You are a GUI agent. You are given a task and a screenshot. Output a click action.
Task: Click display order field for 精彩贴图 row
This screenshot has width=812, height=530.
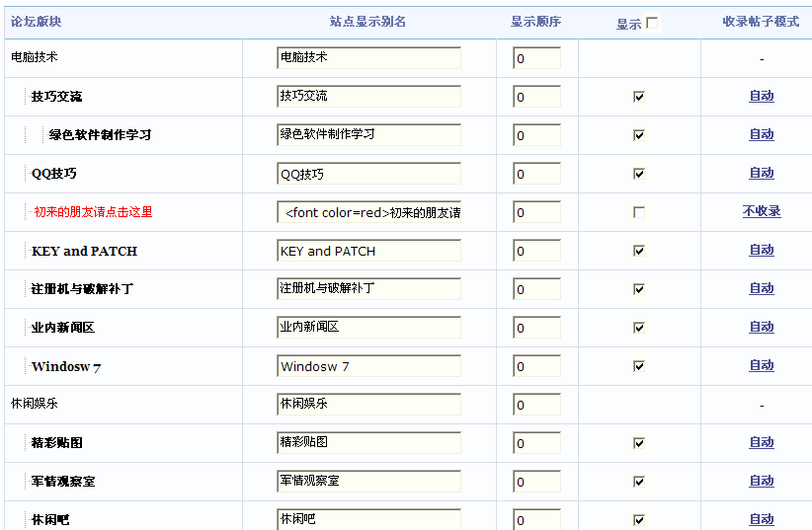(537, 442)
